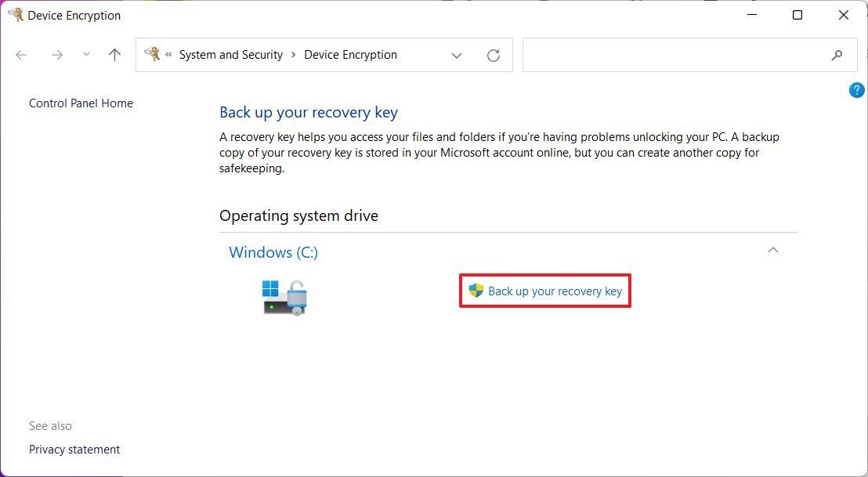Select System and Security breadcrumb
Image resolution: width=868 pixels, height=477 pixels.
pos(231,55)
